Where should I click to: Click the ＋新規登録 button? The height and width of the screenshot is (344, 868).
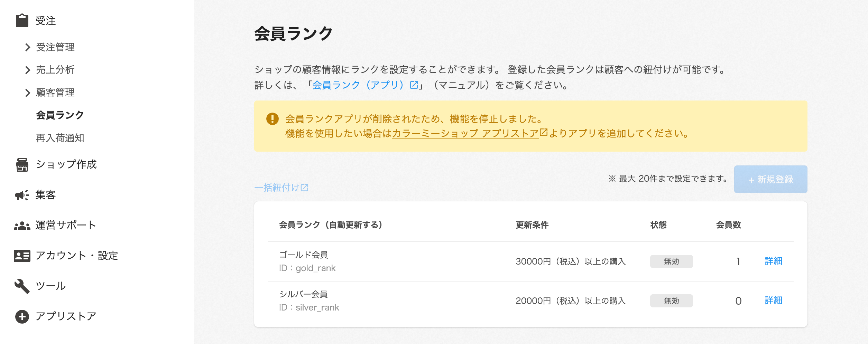[770, 179]
